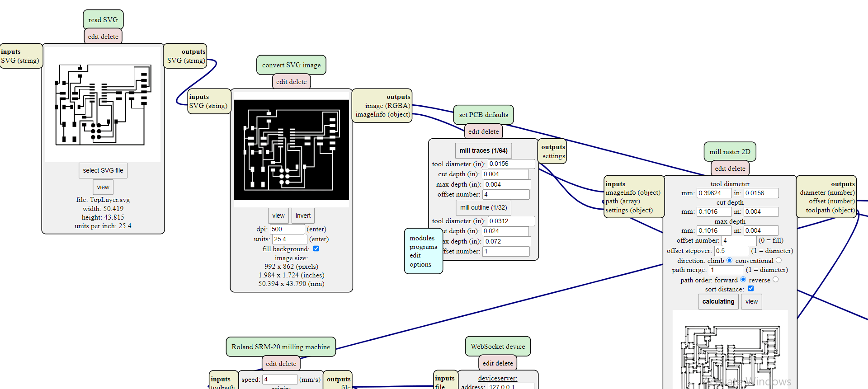The height and width of the screenshot is (389, 868).
Task: Choose 'modules' from the context menu
Action: [422, 238]
